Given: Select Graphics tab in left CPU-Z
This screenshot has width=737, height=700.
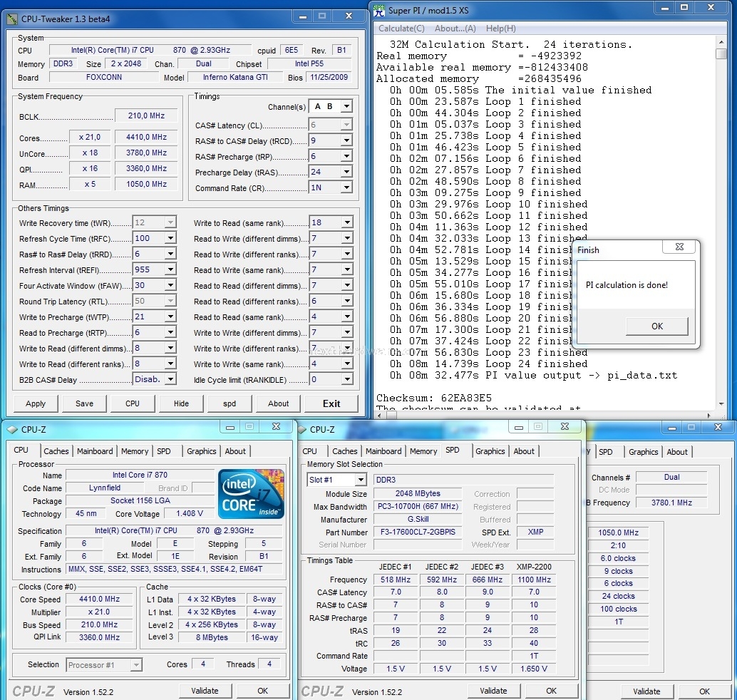Looking at the screenshot, I should point(202,451).
